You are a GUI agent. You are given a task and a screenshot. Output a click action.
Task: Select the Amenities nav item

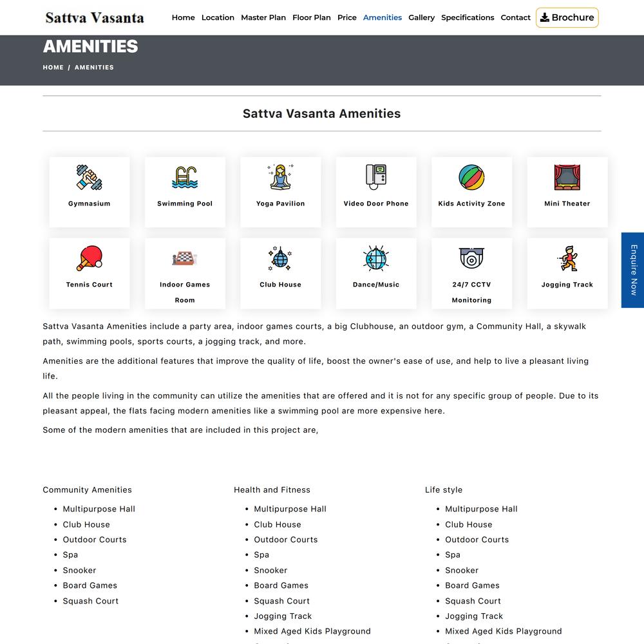383,17
